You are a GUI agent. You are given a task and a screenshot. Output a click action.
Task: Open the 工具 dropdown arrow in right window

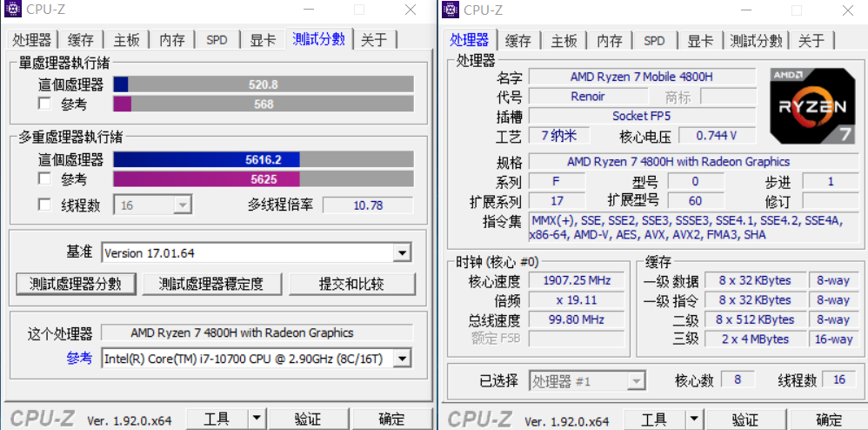694,419
